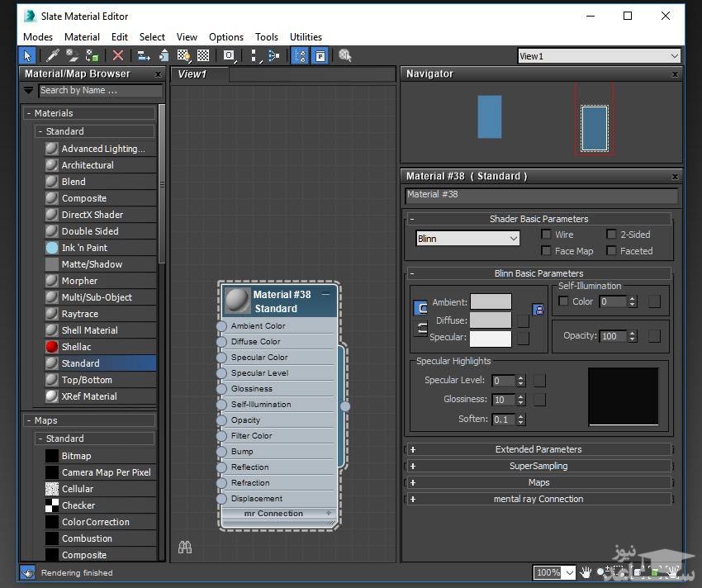Expand the Extended Parameters rollout

coord(538,449)
